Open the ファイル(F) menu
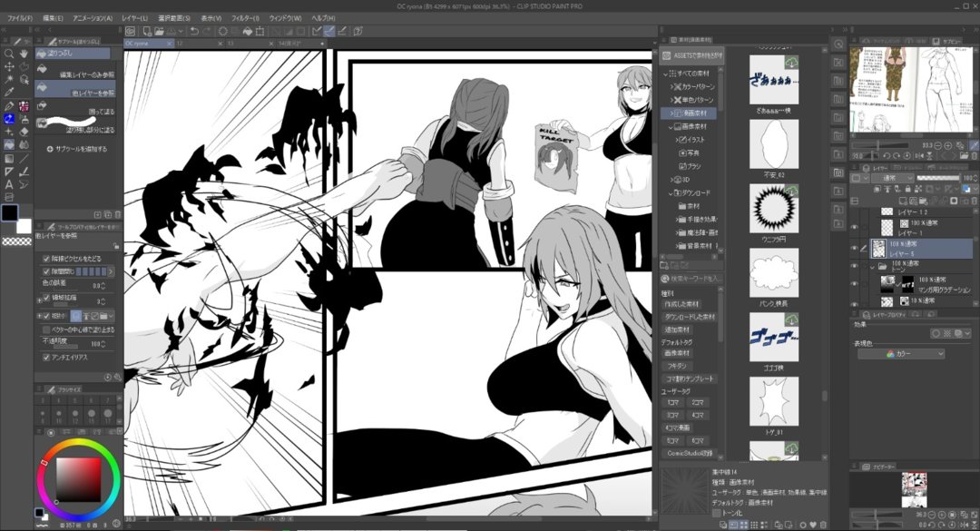980x531 pixels. [20, 18]
